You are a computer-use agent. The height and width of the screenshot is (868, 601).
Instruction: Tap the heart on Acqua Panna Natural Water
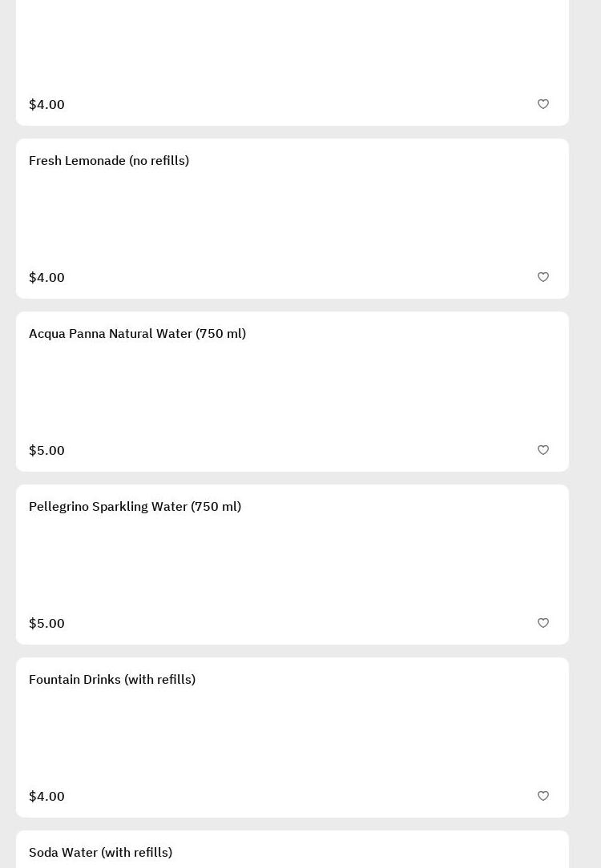point(543,450)
